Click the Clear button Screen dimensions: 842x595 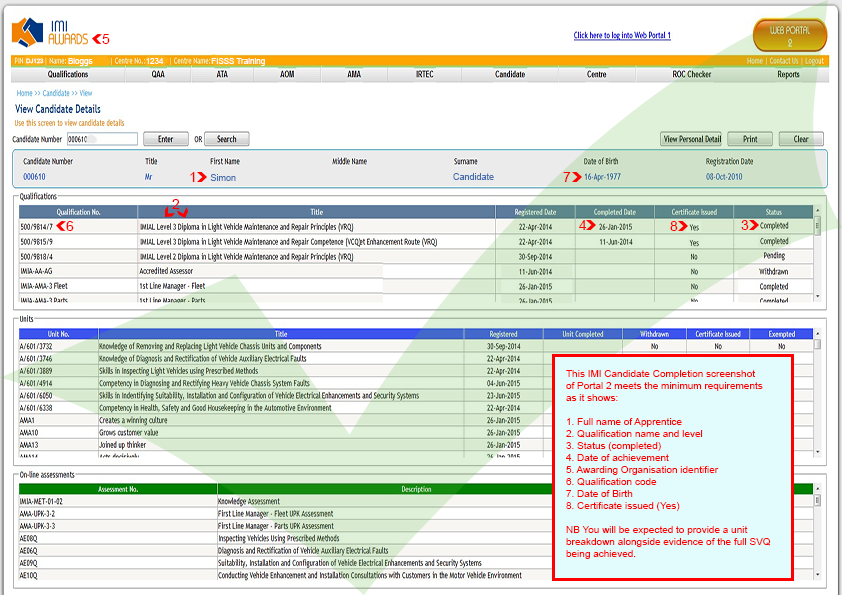click(x=801, y=139)
